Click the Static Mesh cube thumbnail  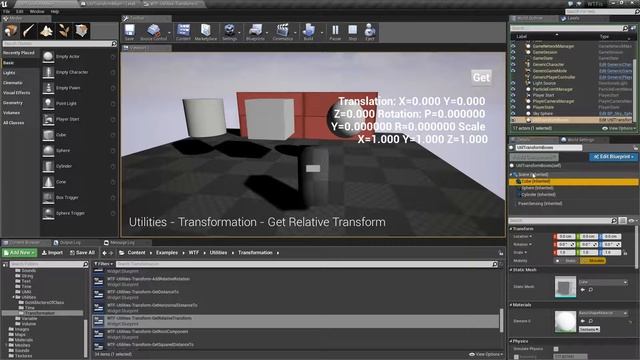[565, 287]
